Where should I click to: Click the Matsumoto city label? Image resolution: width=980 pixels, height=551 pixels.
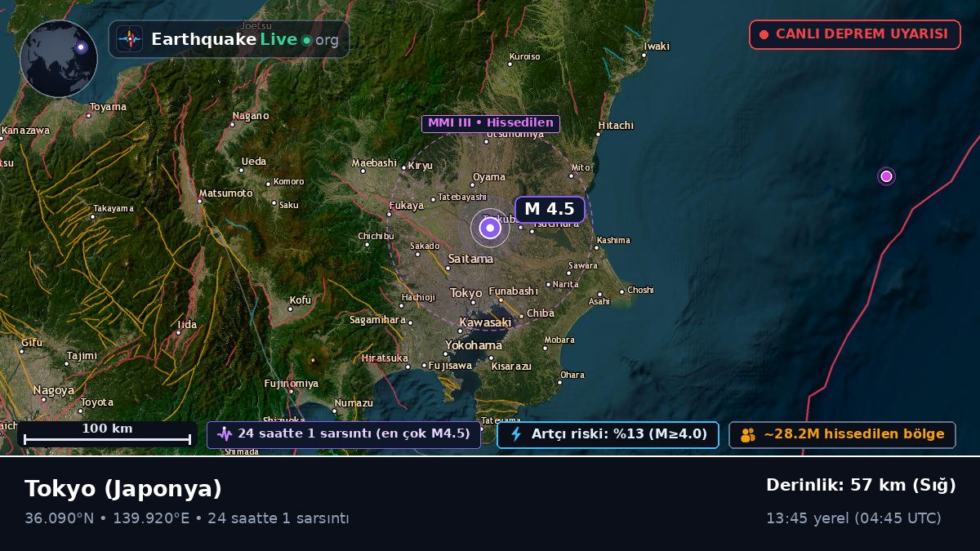click(x=226, y=193)
